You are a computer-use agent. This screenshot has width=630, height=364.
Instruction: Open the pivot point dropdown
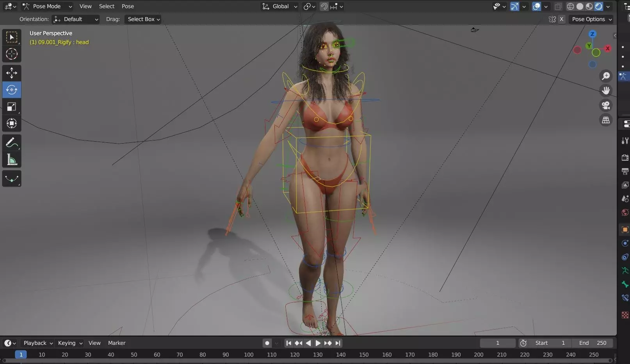[x=310, y=6]
